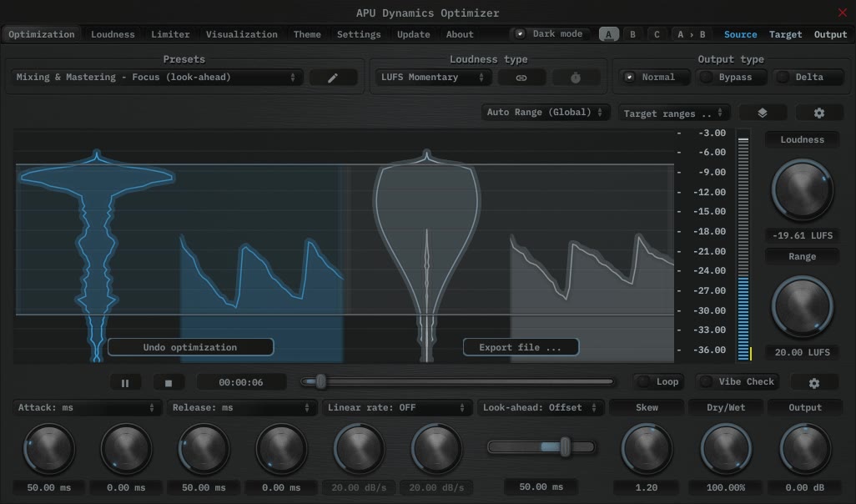Click the -19.61 LUFS loudness value field
The image size is (856, 504).
802,235
